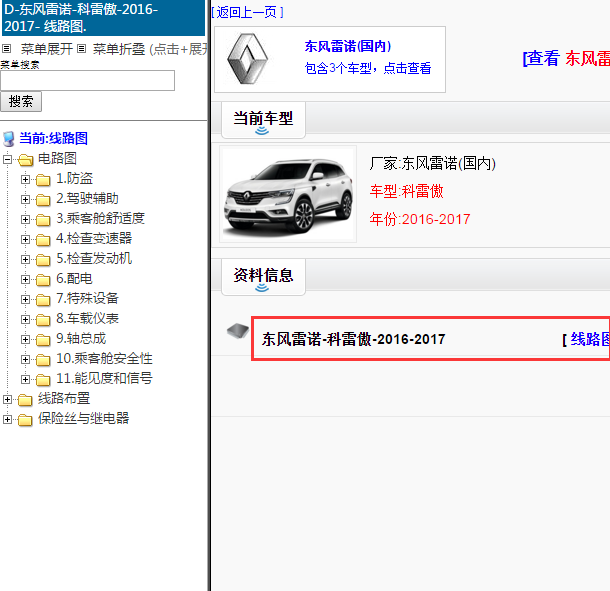Select the 当前车型 tab header

263,120
